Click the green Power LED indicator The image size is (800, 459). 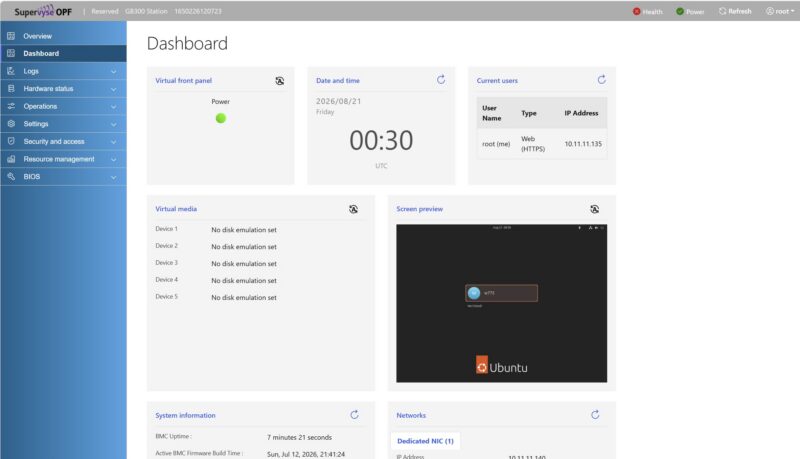pos(220,118)
